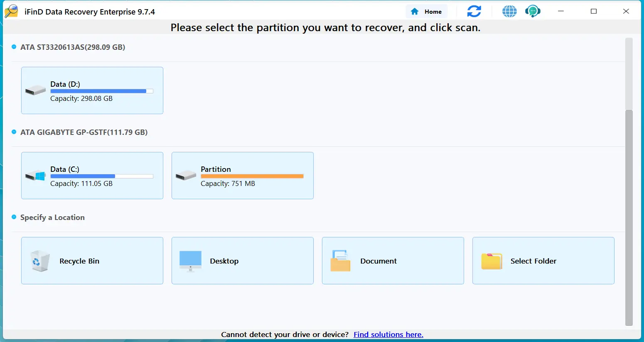Image resolution: width=644 pixels, height=342 pixels.
Task: Collapse the ATA GIGABYTE GP-GSTF disk group bullet
Action: [x=14, y=132]
